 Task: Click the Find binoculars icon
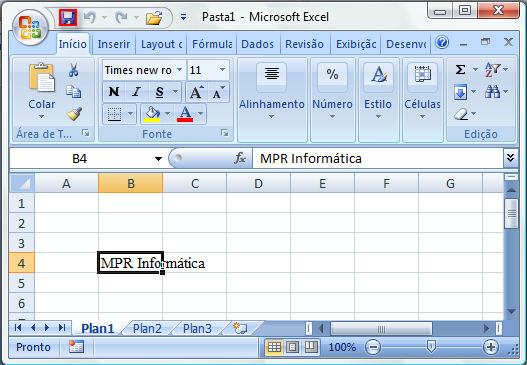[x=492, y=91]
